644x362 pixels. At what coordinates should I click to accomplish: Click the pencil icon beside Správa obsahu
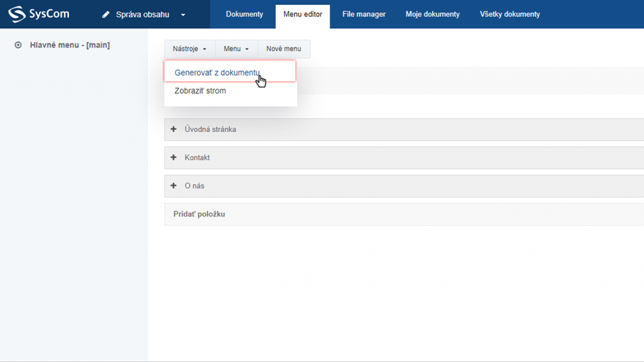[106, 15]
